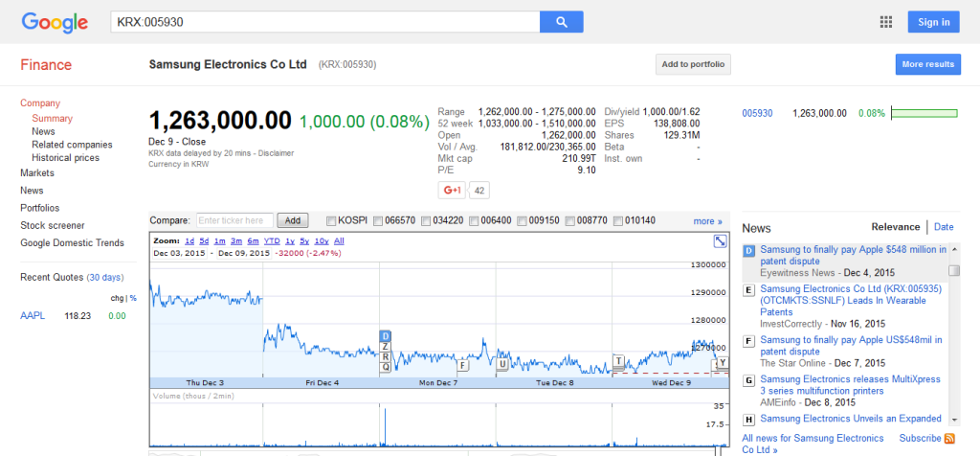Set chart zoom to YTD

coord(271,240)
